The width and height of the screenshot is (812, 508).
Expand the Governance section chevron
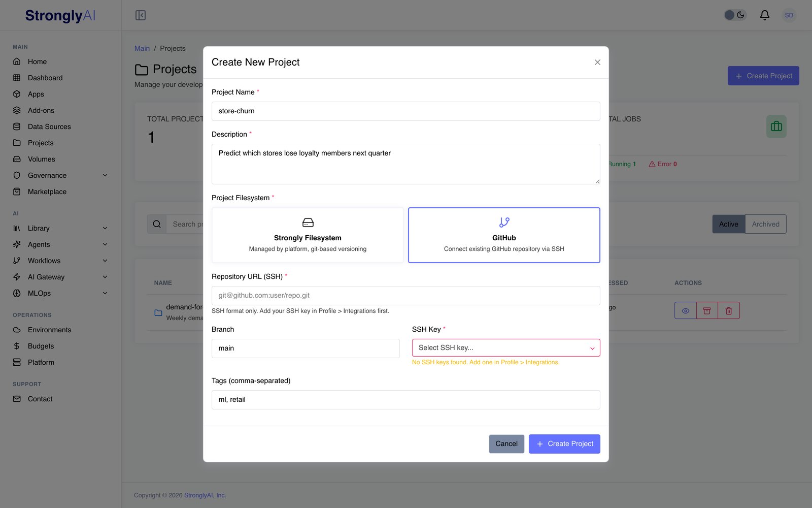coord(105,175)
